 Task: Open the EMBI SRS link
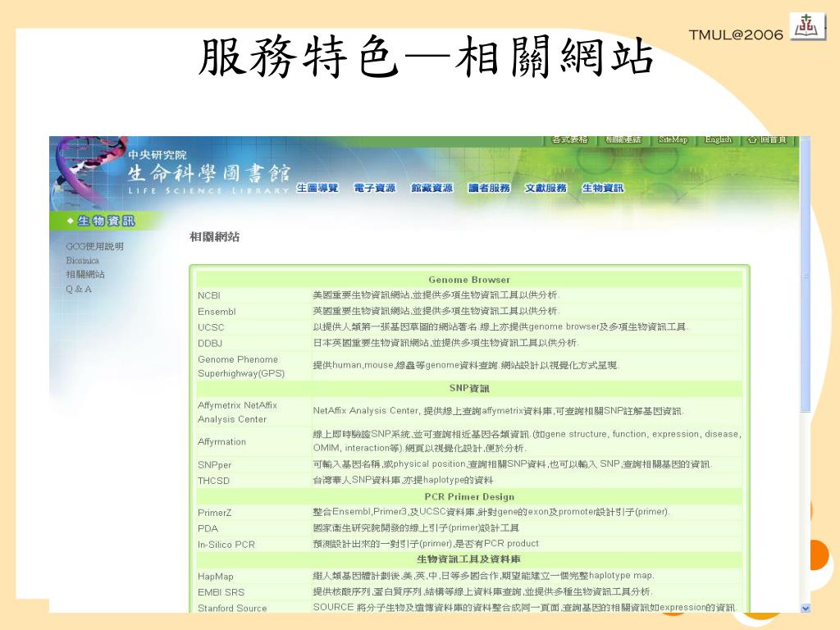[221, 592]
